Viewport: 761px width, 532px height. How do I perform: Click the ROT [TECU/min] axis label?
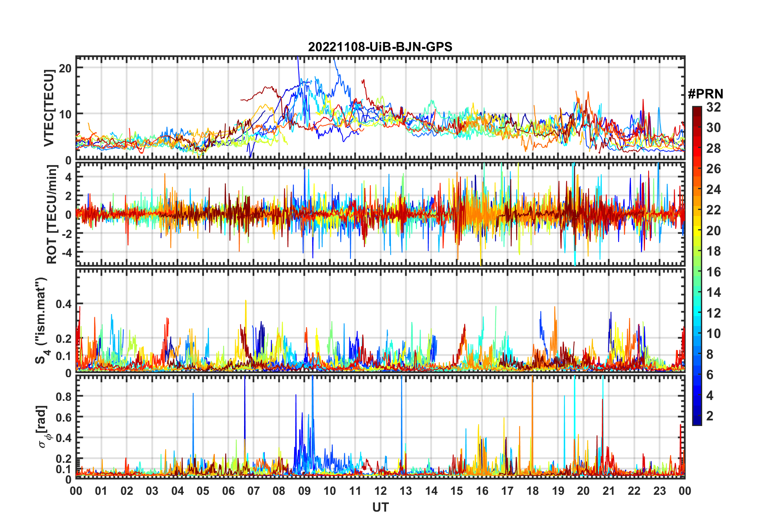pos(52,214)
